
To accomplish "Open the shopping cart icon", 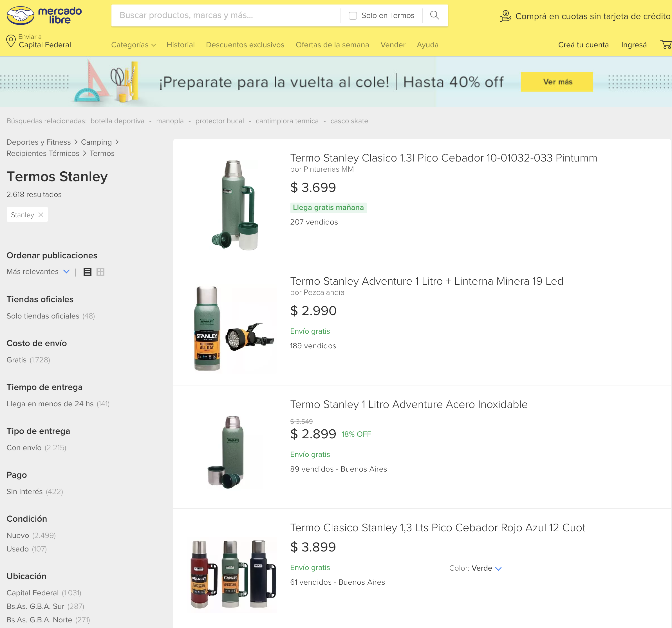I will (x=666, y=45).
